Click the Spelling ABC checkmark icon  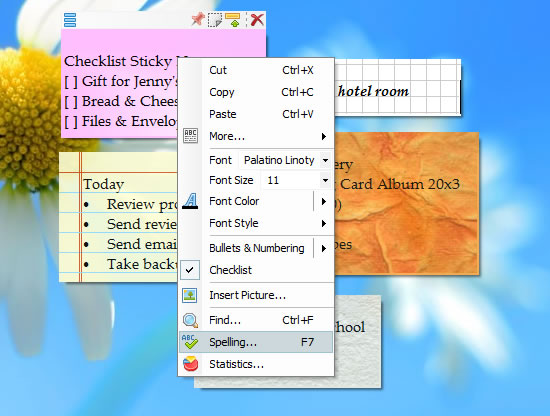click(190, 342)
